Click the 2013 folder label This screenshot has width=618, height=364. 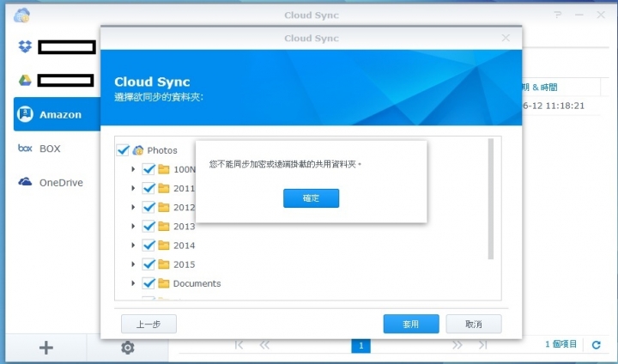pos(184,226)
